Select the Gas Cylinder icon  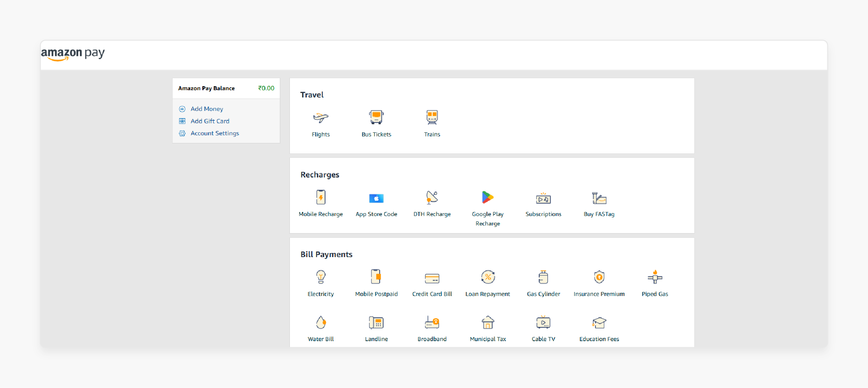coord(544,277)
